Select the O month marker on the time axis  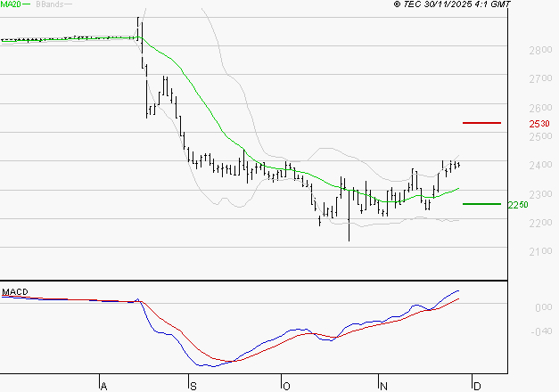[286, 386]
